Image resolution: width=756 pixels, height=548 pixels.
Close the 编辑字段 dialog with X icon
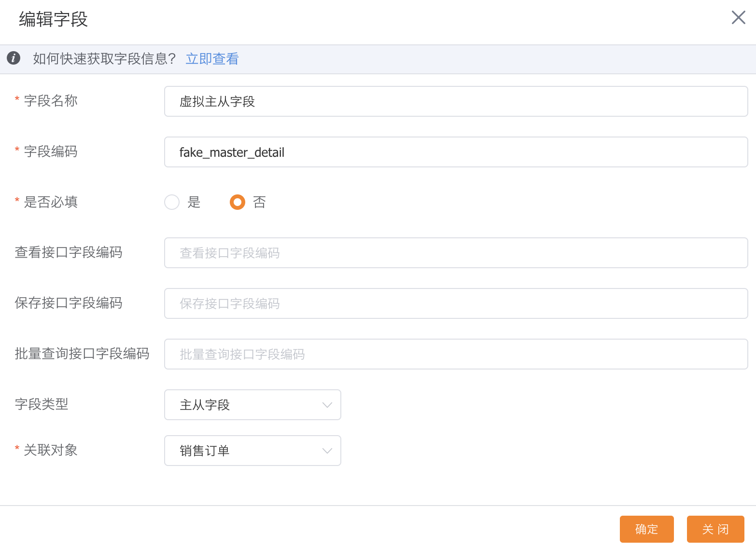738,17
